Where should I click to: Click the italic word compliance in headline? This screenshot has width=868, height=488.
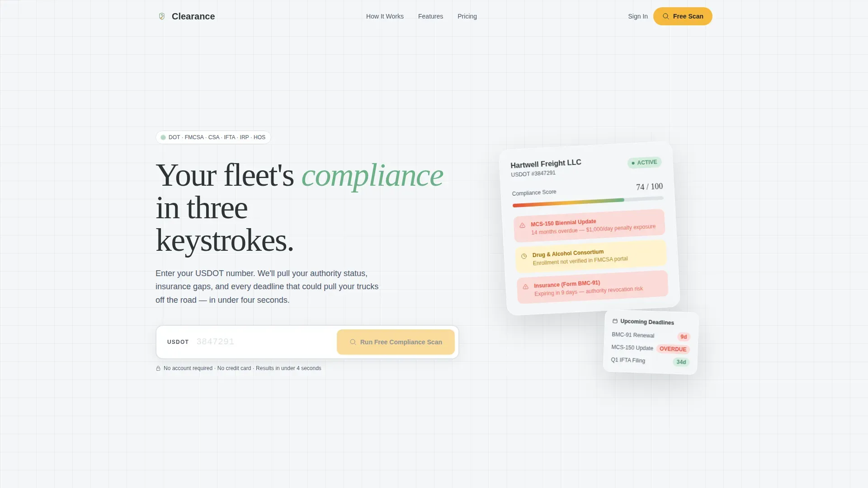(x=373, y=175)
